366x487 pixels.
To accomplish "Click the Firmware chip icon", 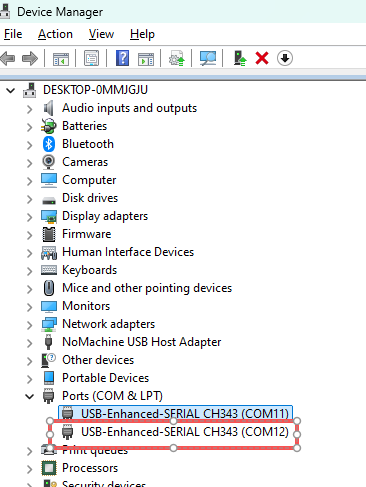I will coord(49,234).
